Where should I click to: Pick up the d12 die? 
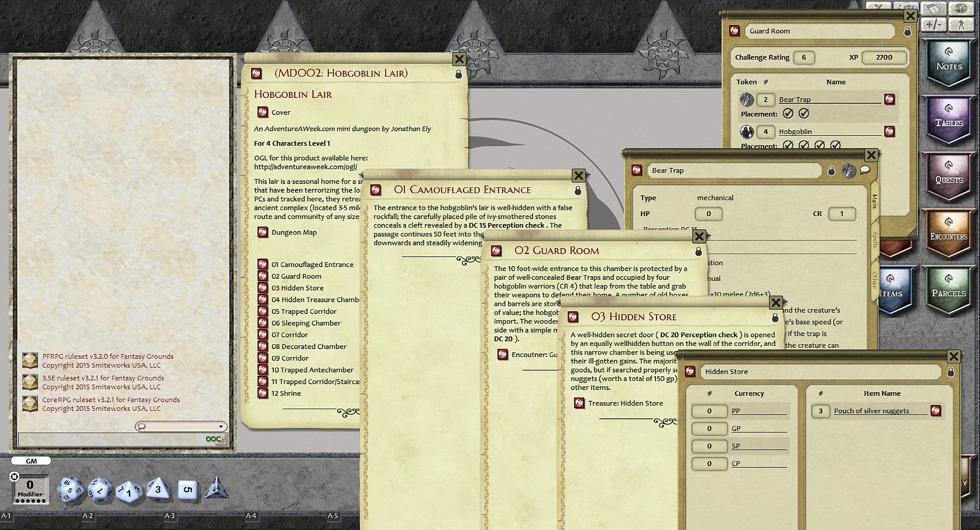point(99,490)
